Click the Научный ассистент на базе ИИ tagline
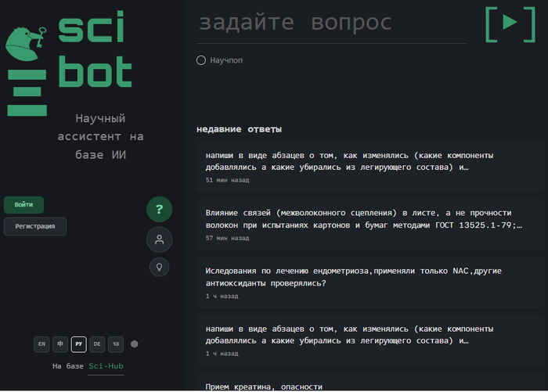548x392 pixels. (101, 137)
